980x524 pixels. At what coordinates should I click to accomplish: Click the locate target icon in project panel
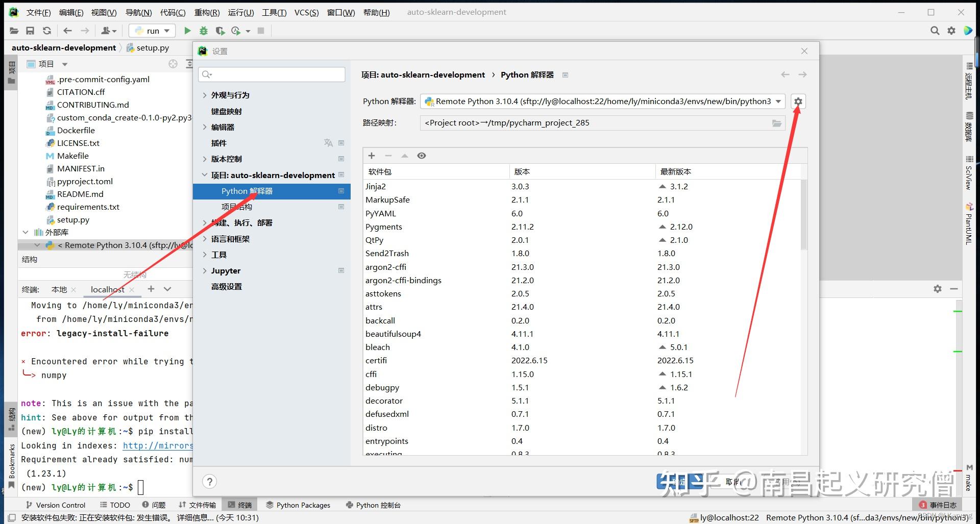(x=173, y=64)
